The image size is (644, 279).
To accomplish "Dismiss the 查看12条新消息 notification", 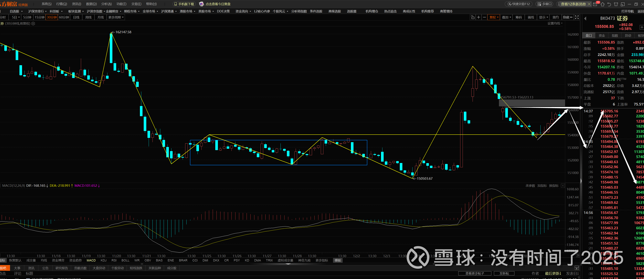I will (x=589, y=4).
